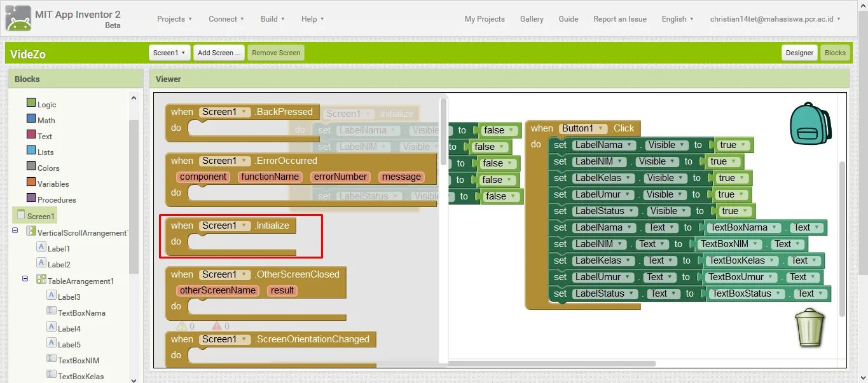Toggle the true value on LabelStatus Visible
The image size is (868, 383).
coord(735,211)
